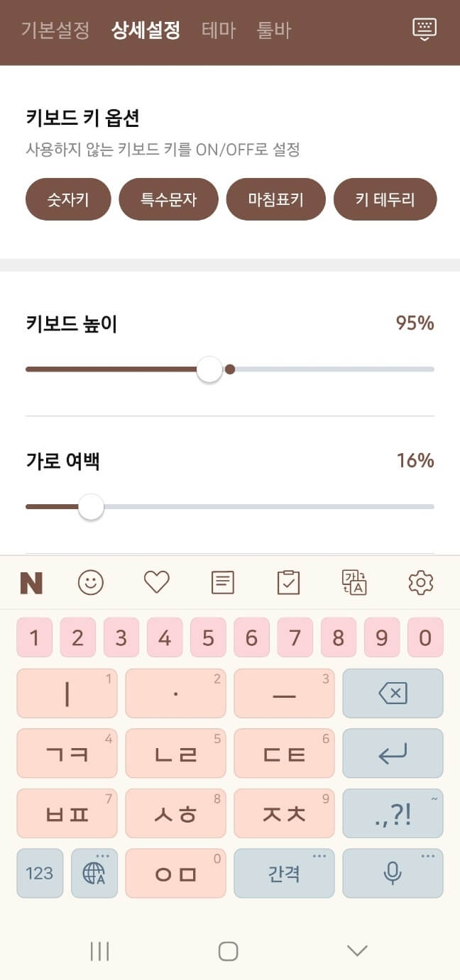
Task: Open the emoji picker smiley icon
Action: (90, 582)
